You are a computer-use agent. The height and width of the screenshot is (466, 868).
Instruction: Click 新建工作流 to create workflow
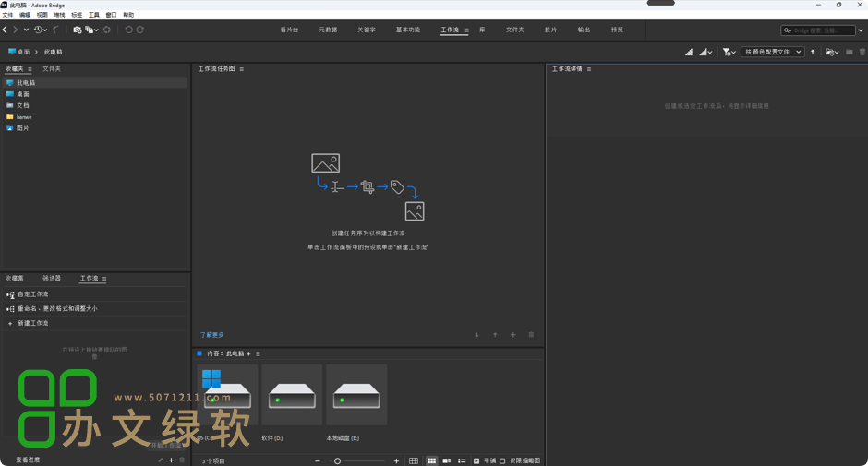[x=32, y=323]
